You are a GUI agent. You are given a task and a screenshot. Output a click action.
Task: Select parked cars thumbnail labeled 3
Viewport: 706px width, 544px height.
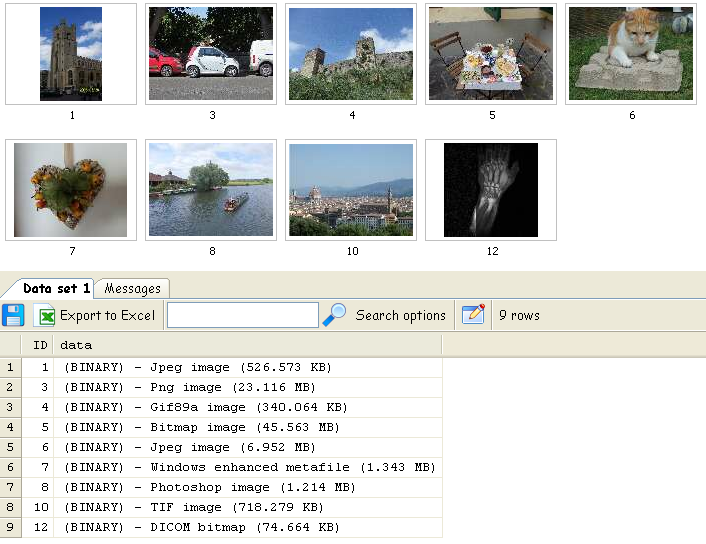click(211, 54)
